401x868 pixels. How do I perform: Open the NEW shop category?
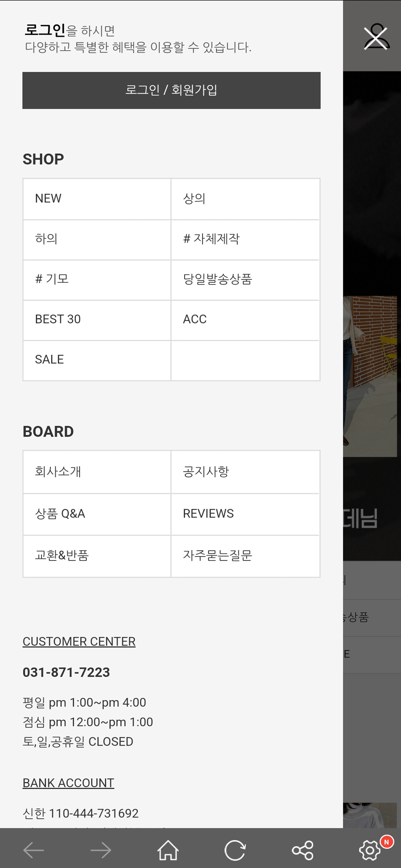tap(97, 199)
